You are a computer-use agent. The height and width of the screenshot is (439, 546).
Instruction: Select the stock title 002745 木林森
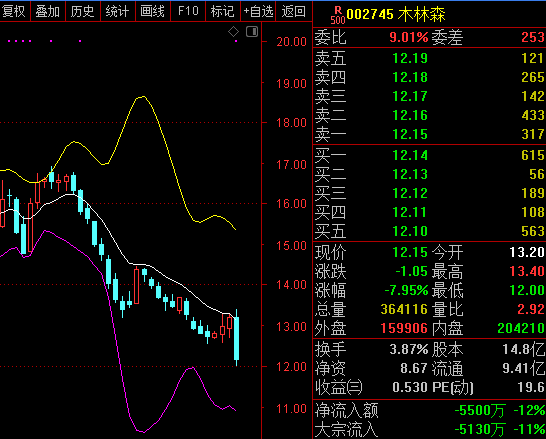[396, 14]
